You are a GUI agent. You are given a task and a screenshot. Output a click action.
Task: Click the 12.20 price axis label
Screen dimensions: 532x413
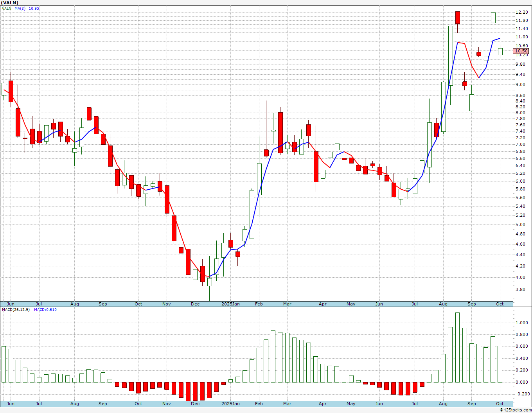click(521, 13)
